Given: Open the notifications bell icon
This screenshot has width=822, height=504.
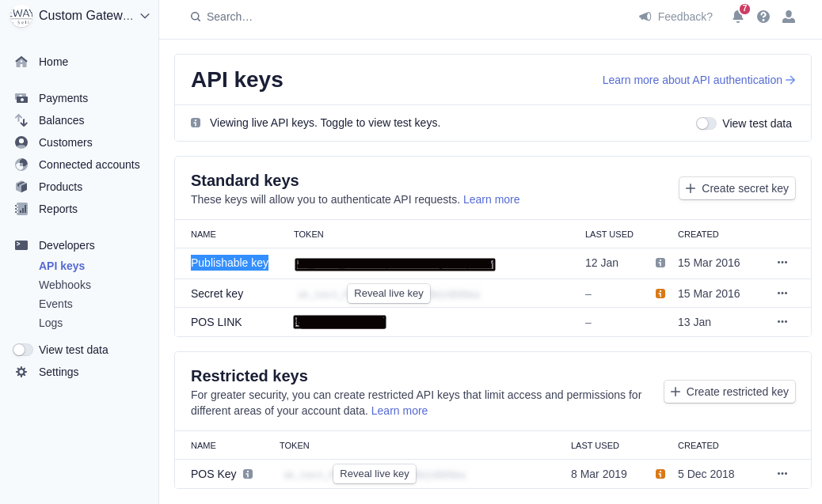Looking at the screenshot, I should [737, 17].
